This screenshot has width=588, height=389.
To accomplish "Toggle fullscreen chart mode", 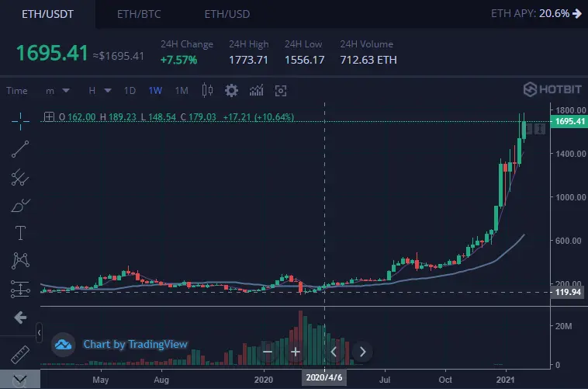I will (x=281, y=91).
